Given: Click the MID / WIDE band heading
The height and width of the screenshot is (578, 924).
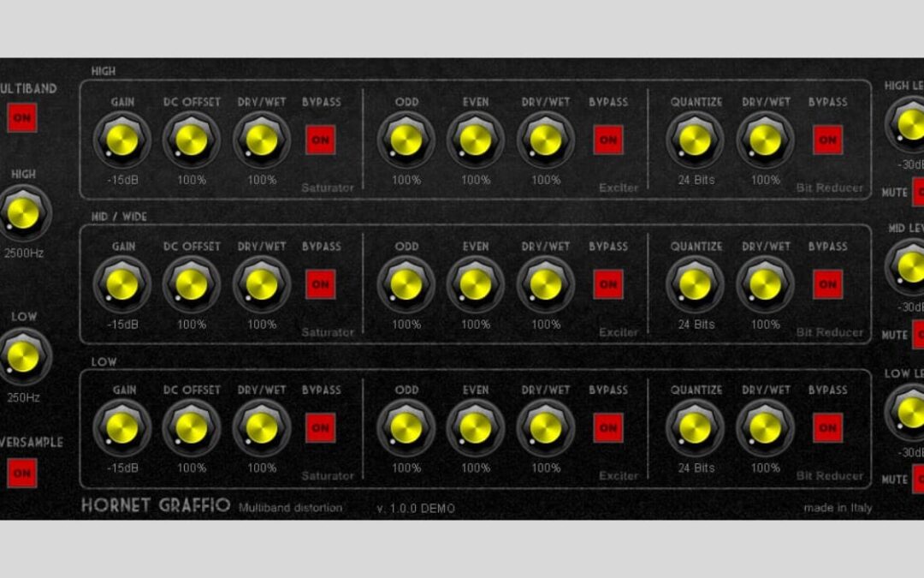Looking at the screenshot, I should pos(119,217).
